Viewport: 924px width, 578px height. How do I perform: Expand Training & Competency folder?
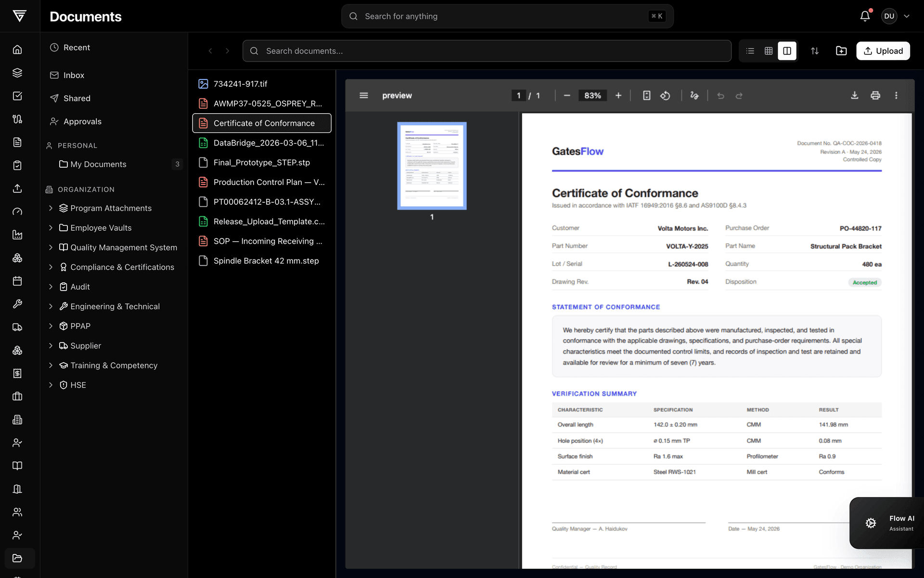point(51,366)
